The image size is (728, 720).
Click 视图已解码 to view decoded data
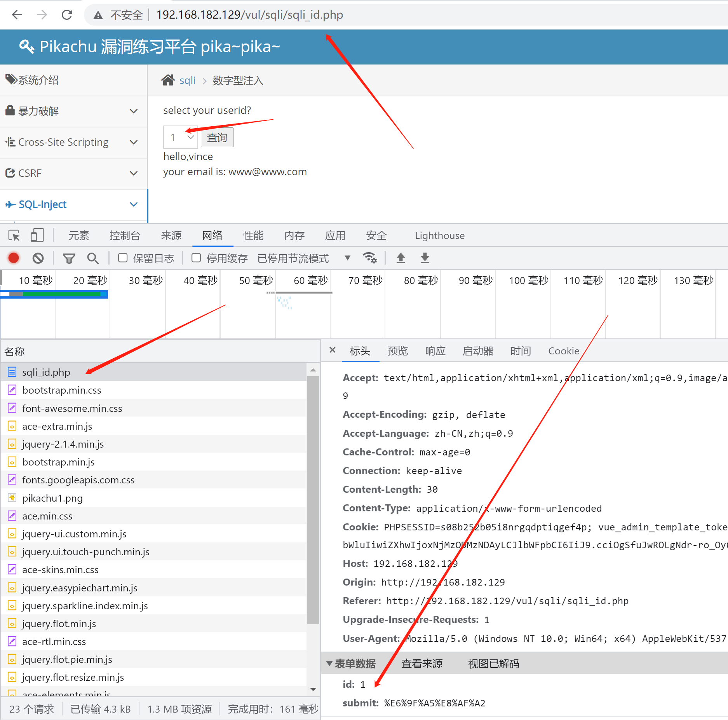pos(494,664)
